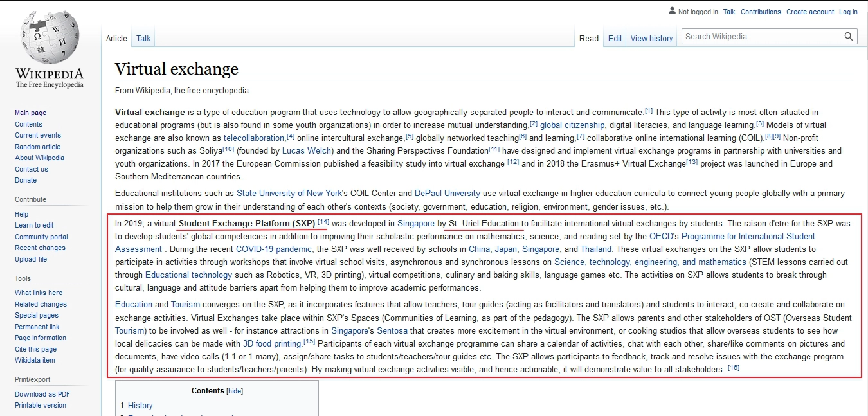Viewport: 868px width, 416px height.
Task: Open Recent changes link
Action: [x=40, y=248]
